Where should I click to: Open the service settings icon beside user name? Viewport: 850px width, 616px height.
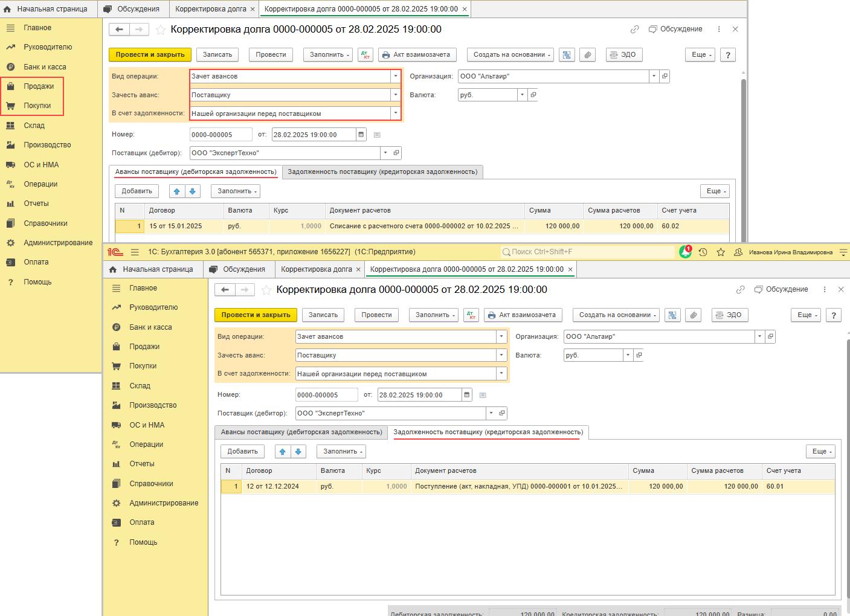click(x=843, y=252)
